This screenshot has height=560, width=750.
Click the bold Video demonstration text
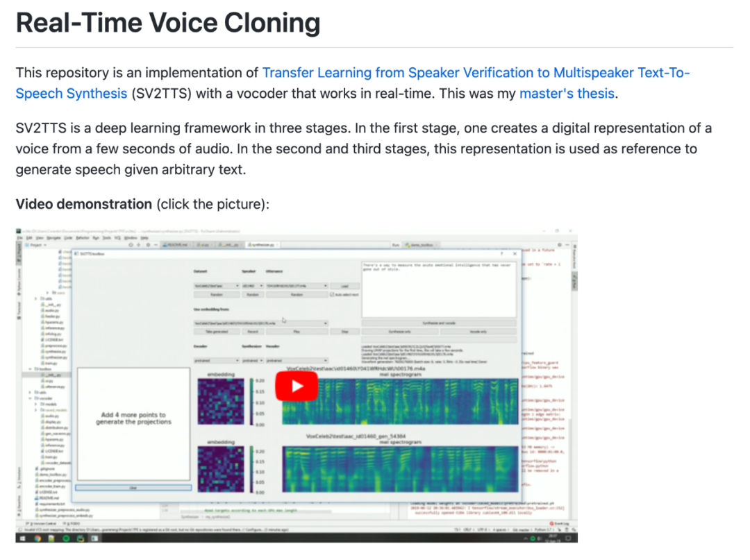[x=84, y=204]
